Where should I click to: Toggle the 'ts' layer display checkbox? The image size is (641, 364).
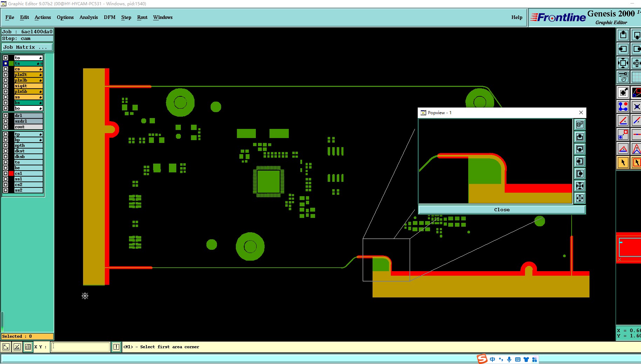pos(6,63)
